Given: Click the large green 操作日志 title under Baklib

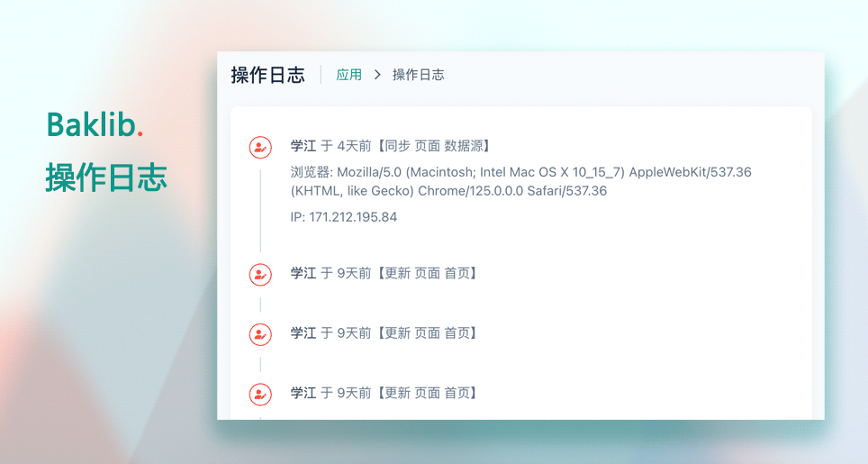Looking at the screenshot, I should pos(106,177).
